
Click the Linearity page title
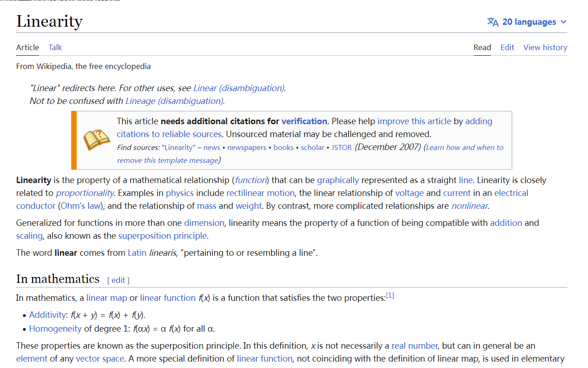(x=49, y=22)
